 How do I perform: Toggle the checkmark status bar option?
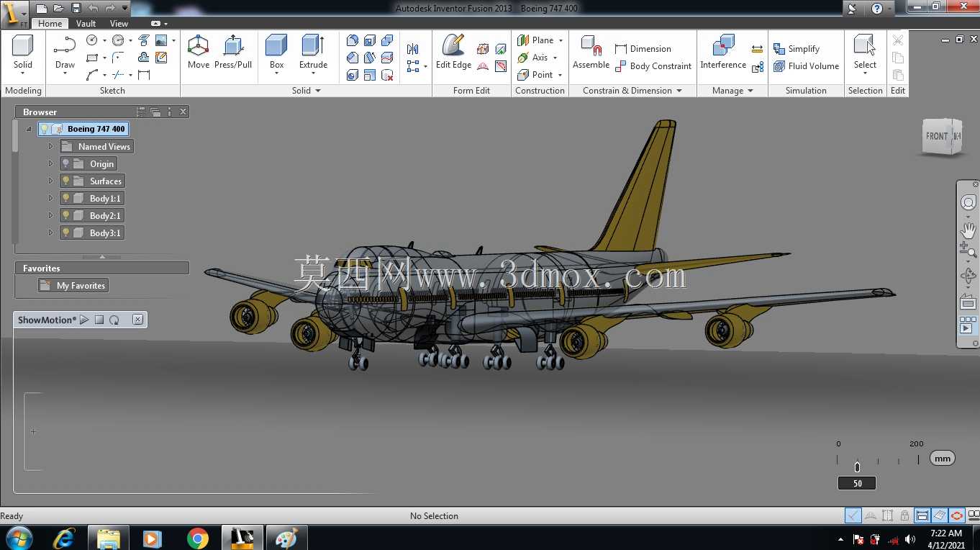click(853, 515)
